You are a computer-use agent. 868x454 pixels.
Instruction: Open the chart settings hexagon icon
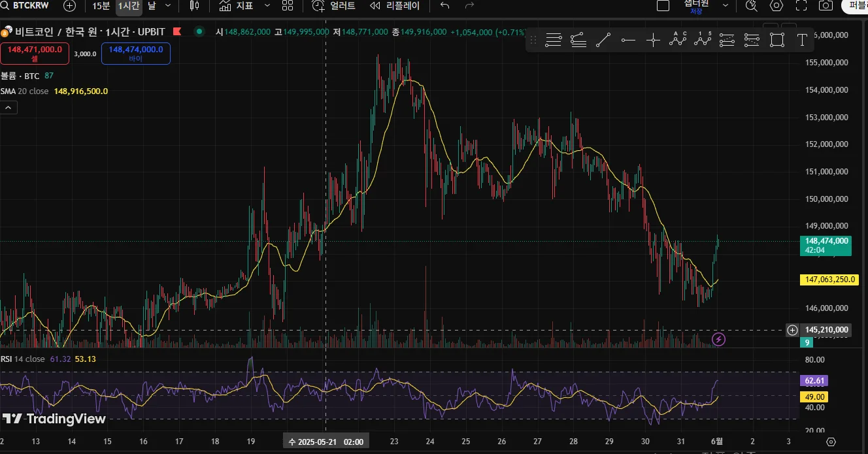pyautogui.click(x=776, y=6)
